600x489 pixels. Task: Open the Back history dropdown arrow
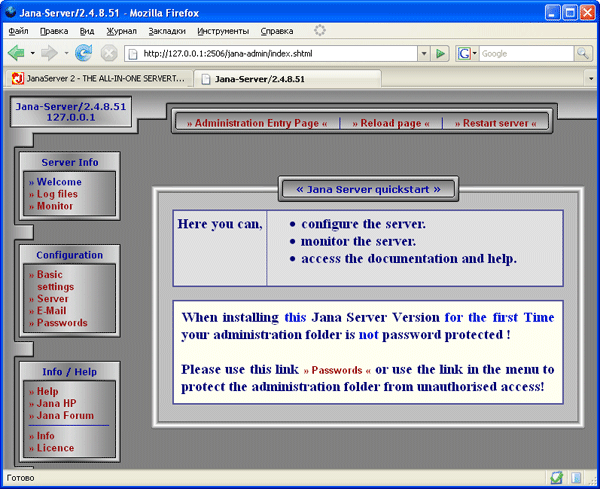tap(33, 53)
